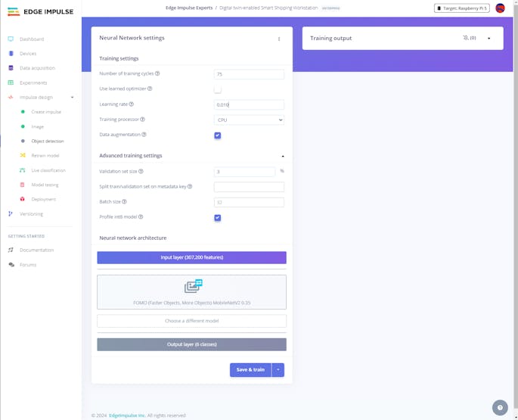Open the Training processor CPU dropdown
518x420 pixels.
pyautogui.click(x=249, y=120)
